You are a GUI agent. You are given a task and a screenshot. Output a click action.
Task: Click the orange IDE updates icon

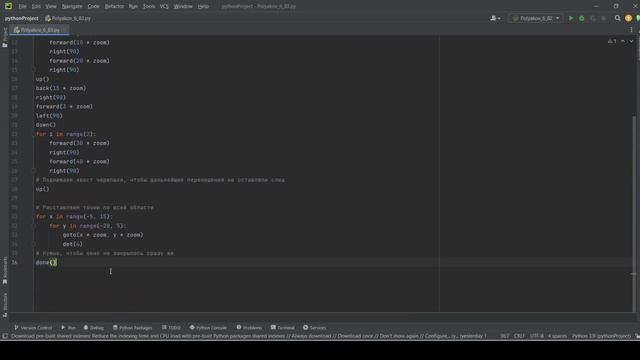[x=628, y=18]
